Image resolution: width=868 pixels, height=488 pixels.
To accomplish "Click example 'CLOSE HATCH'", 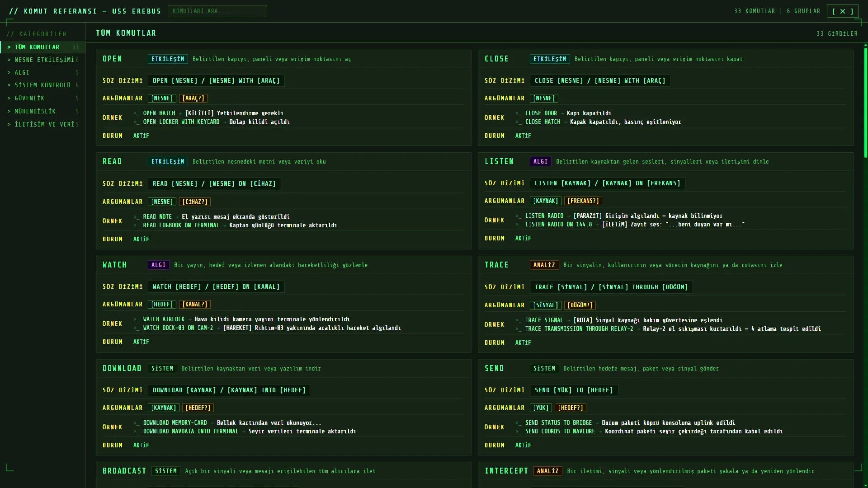I will 542,122.
